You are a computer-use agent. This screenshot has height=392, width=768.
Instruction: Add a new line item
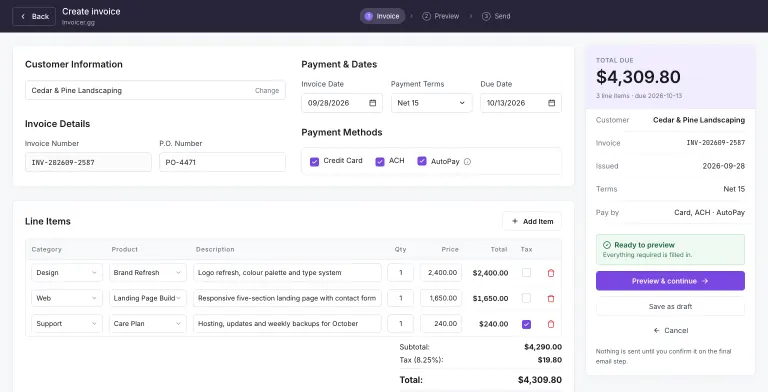pos(532,221)
